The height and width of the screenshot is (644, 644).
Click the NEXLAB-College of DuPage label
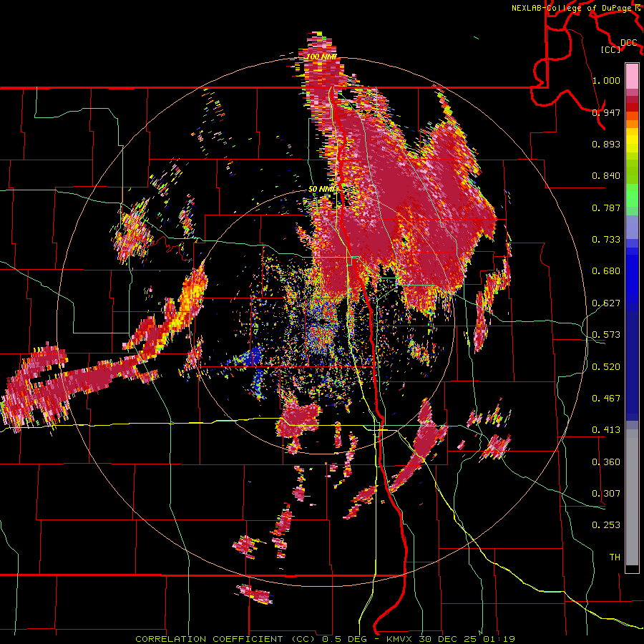pos(572,8)
